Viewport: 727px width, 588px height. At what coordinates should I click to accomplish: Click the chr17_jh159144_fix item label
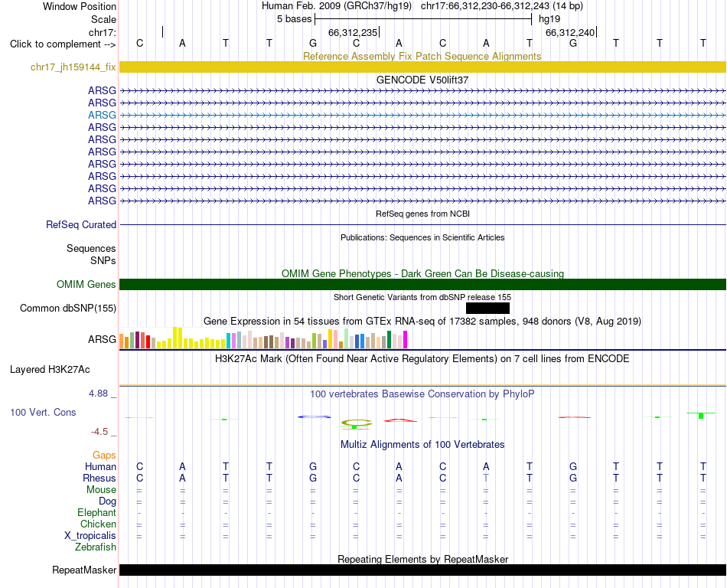(73, 67)
